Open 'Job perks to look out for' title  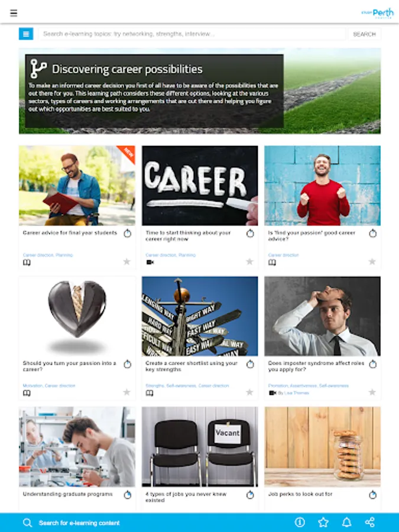(300, 494)
